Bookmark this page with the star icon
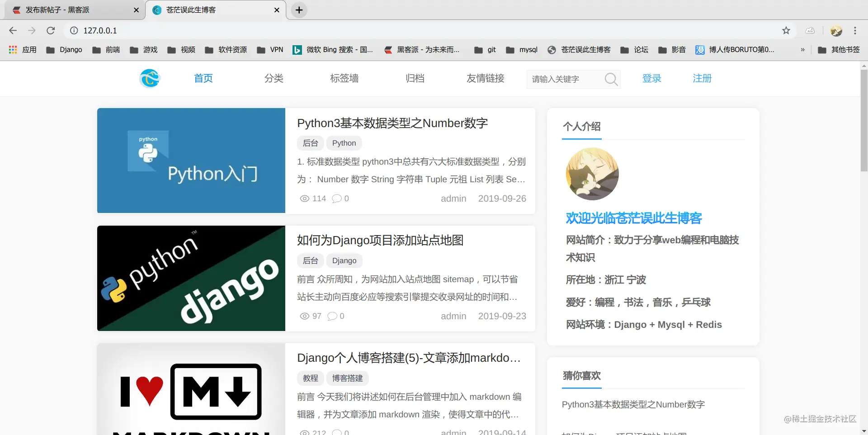This screenshot has width=868, height=435. coord(786,30)
